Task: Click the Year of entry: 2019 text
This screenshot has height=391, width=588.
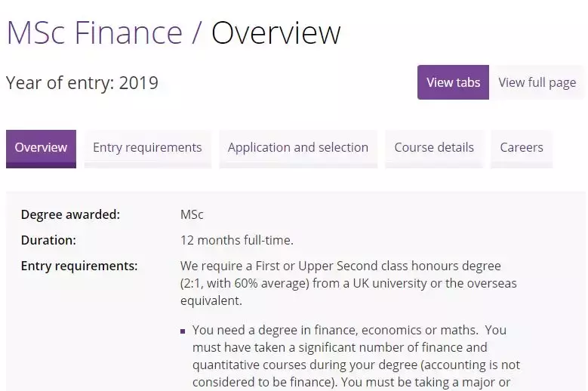Action: tap(82, 82)
